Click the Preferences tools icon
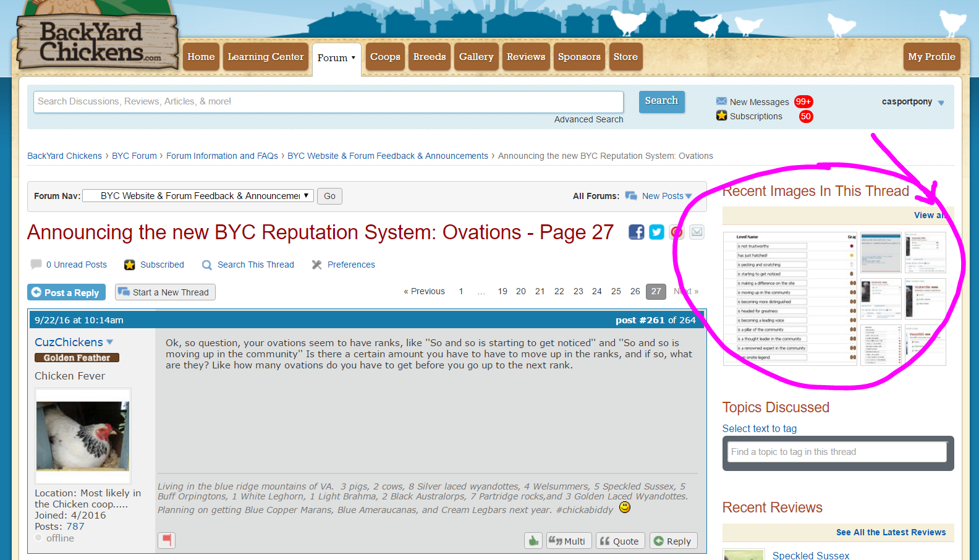The width and height of the screenshot is (979, 560). click(x=316, y=265)
